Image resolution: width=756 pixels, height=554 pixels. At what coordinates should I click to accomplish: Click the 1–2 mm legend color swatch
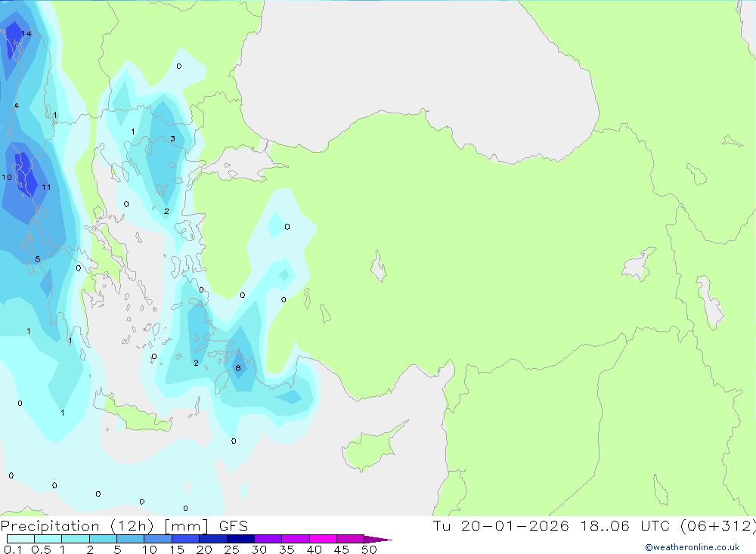point(75,539)
